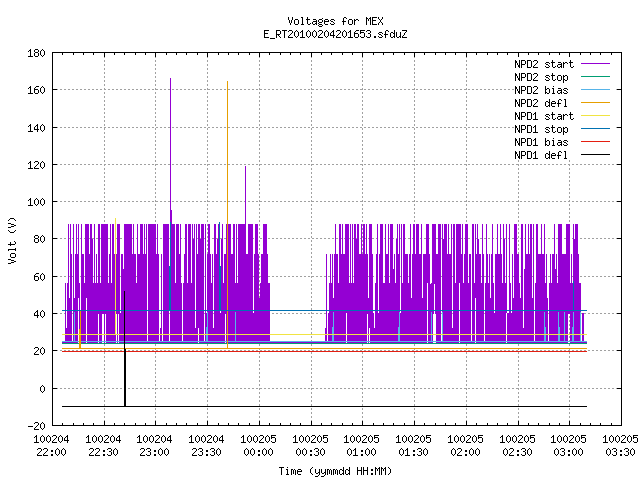Image resolution: width=640 pixels, height=480 pixels.
Task: Click the x-axis tick '100204 23:00'
Action: click(x=154, y=446)
